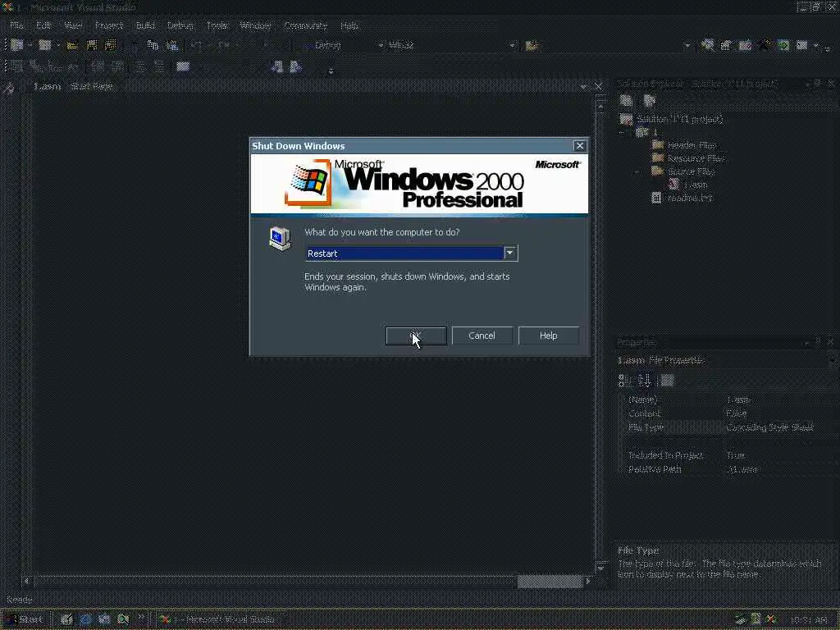Viewport: 840px width, 630px height.
Task: Open the File menu in Visual Studio
Action: coord(17,25)
